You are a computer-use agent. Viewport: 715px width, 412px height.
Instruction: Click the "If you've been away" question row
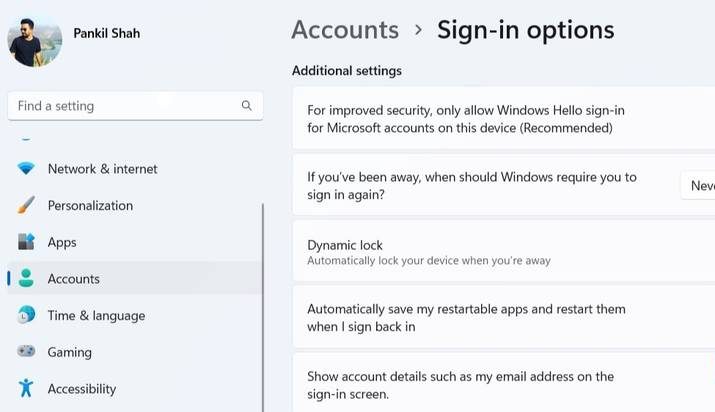coord(503,185)
